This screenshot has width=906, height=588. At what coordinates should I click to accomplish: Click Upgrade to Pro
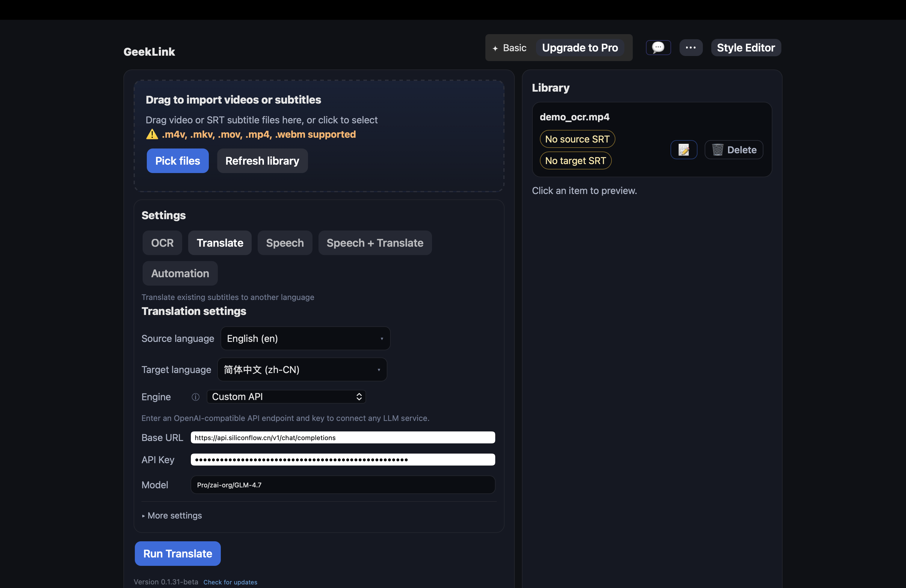(x=580, y=48)
